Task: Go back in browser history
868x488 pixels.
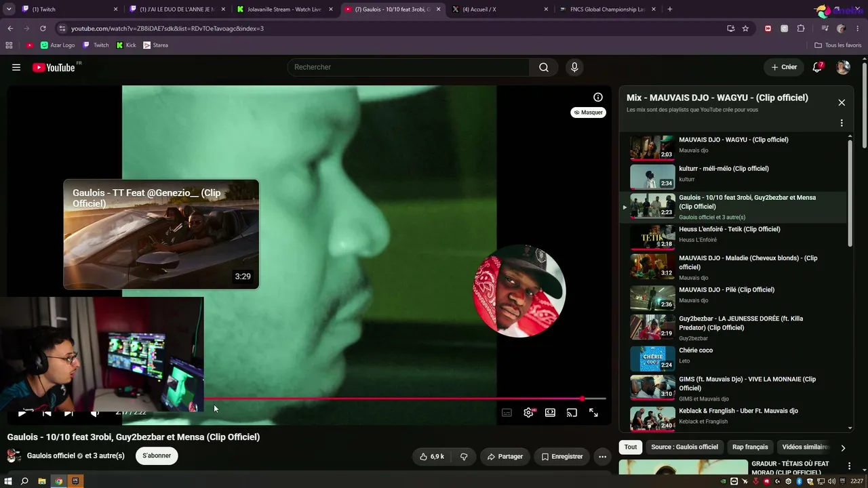Action: point(10,28)
